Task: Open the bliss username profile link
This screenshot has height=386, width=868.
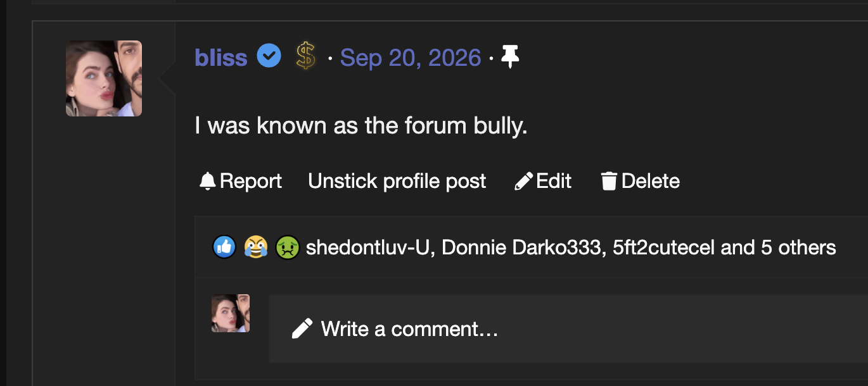Action: pyautogui.click(x=220, y=58)
